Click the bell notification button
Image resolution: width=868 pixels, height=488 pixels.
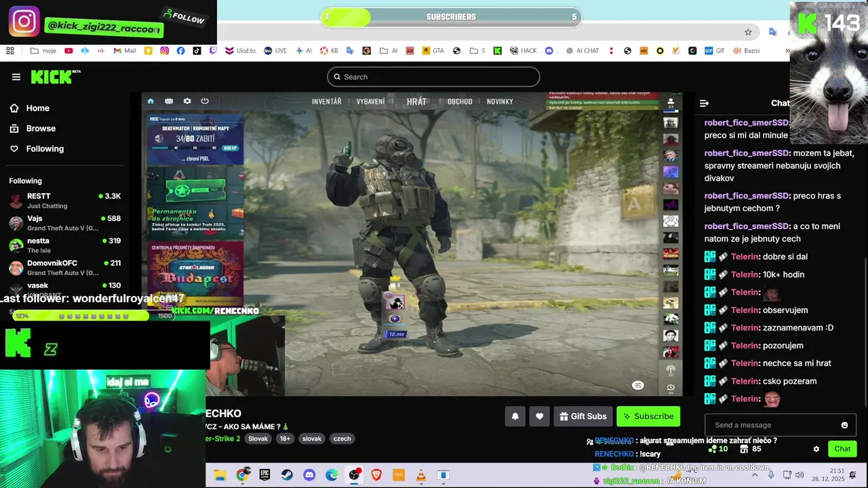coord(515,416)
